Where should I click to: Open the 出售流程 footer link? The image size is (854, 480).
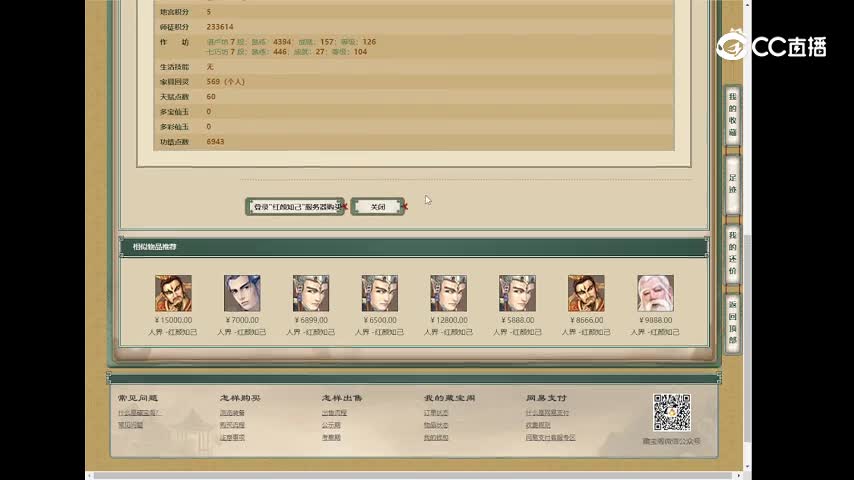pos(334,413)
